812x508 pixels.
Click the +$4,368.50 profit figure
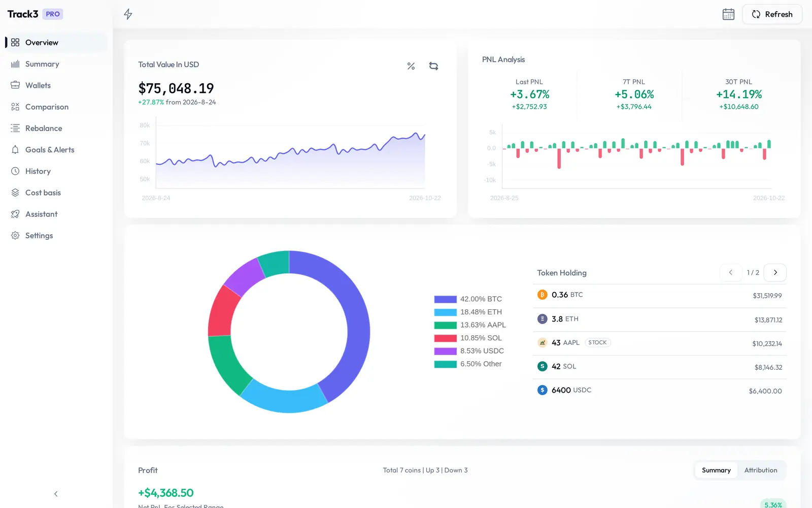tap(166, 493)
